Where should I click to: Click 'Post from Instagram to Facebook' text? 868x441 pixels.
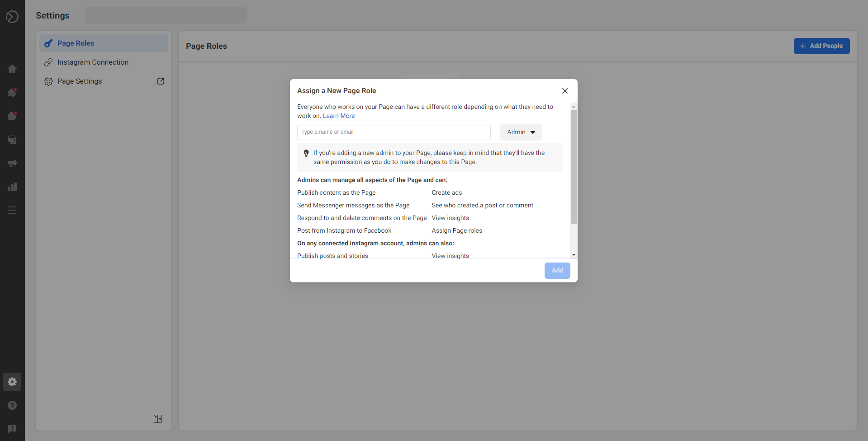pos(344,231)
